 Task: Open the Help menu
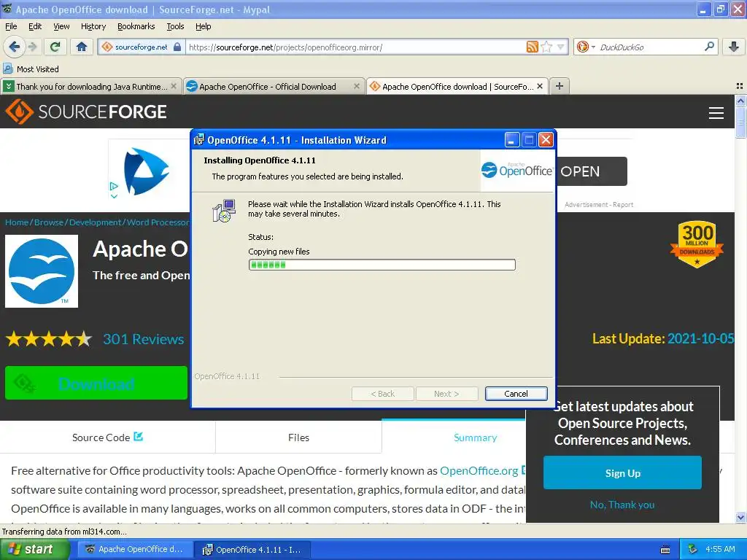[203, 26]
